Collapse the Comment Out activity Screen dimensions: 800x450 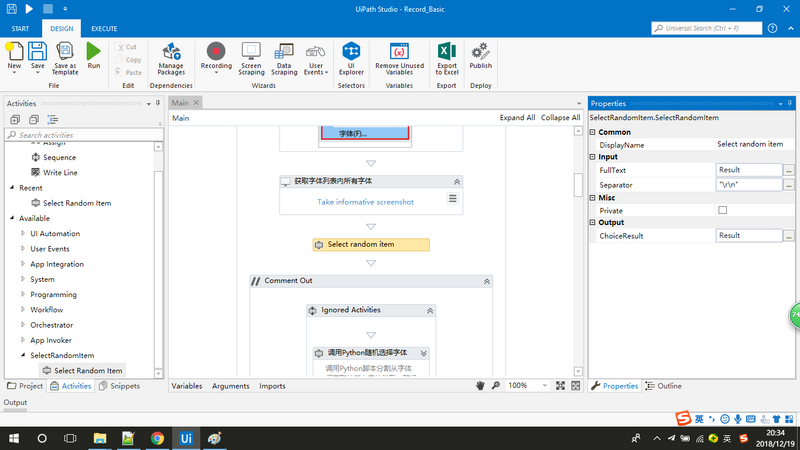click(x=487, y=281)
